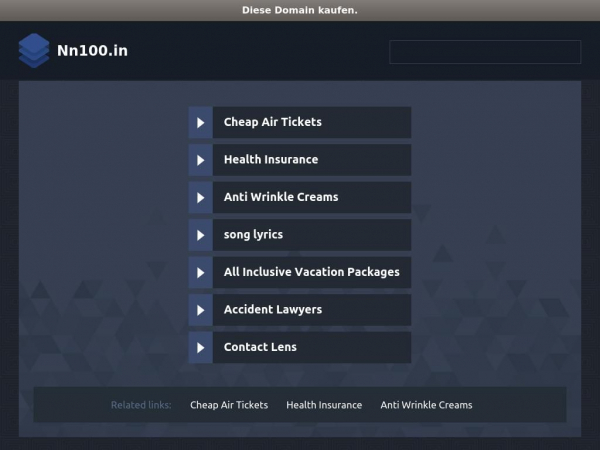Click arrow icon beside All Inclusive Vacation Packages
This screenshot has height=450, width=600.
(x=201, y=272)
